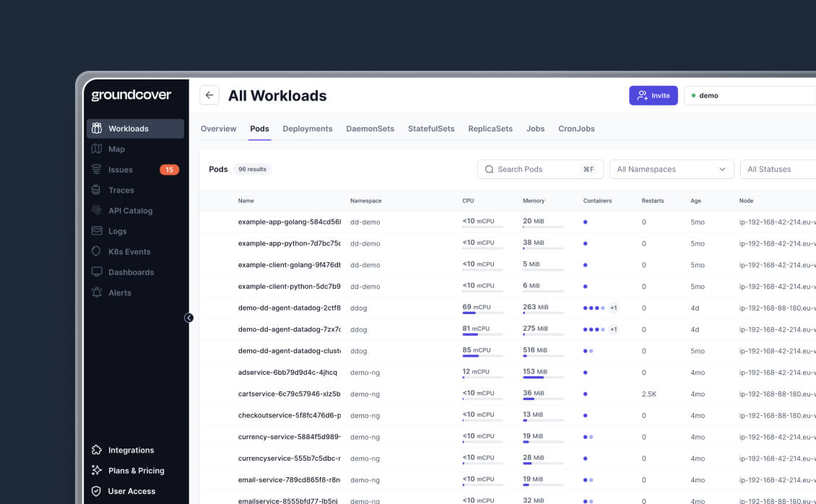Expand the containers count on demo-dd-agent-datadog row
Screen dimensions: 816x504
614,308
